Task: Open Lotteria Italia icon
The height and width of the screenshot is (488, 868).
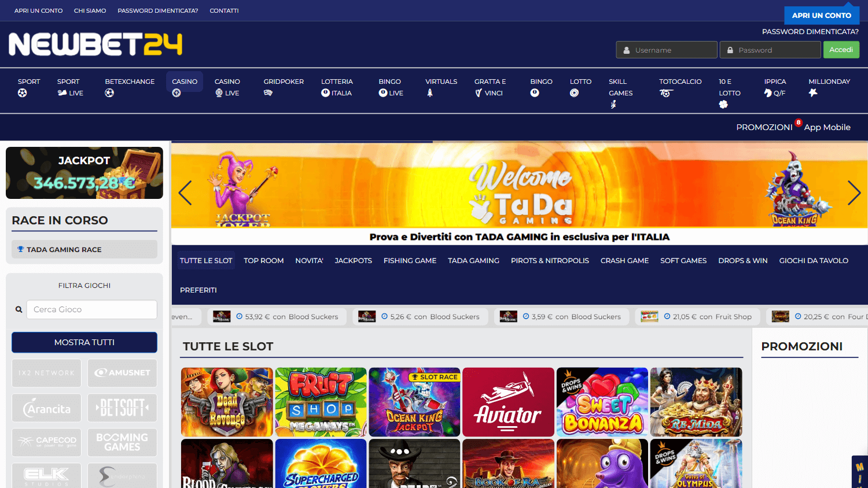Action: [325, 93]
